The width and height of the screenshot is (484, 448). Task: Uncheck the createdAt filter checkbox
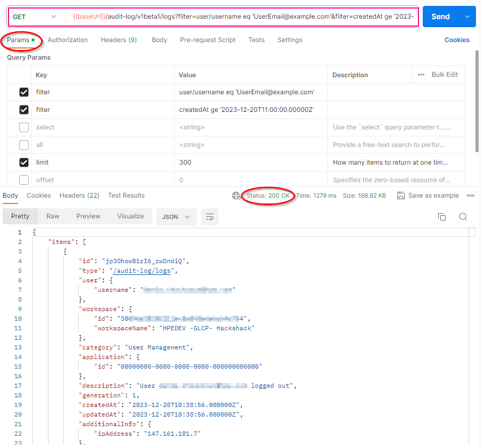(x=24, y=110)
